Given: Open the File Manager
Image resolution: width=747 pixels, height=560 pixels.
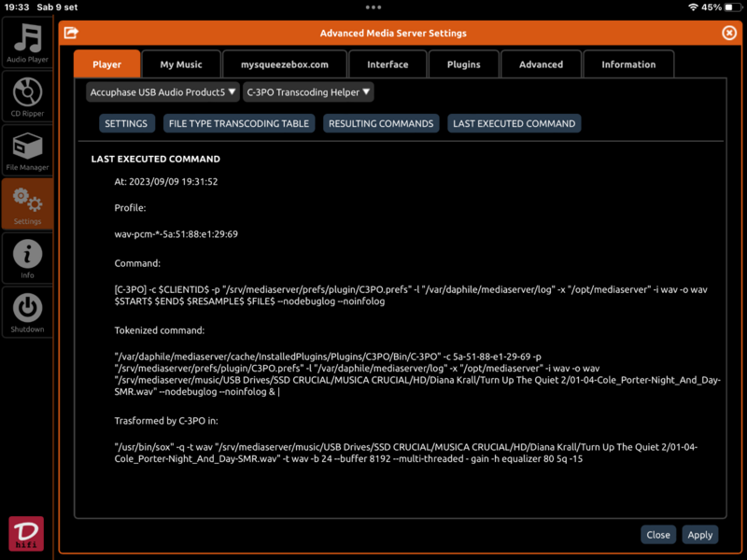Looking at the screenshot, I should [x=27, y=149].
